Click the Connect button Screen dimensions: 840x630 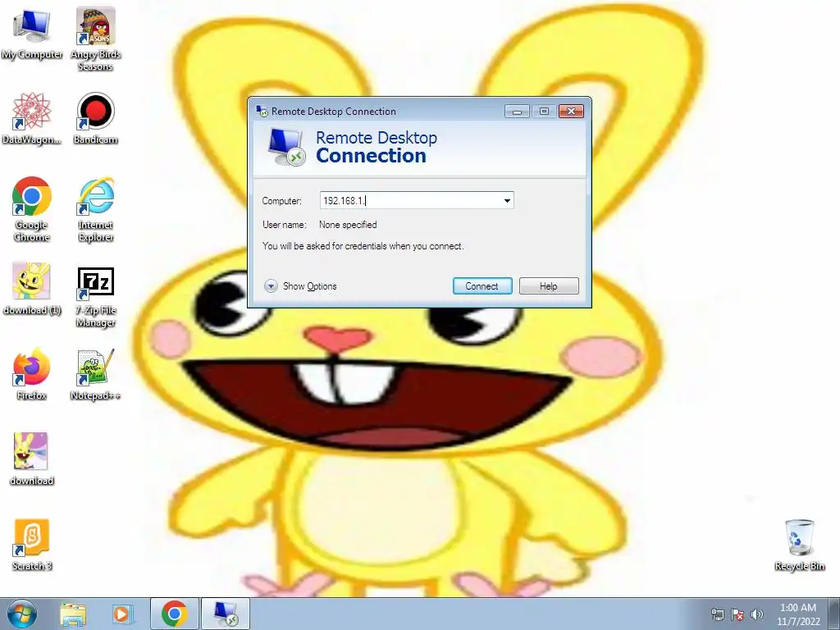click(482, 286)
